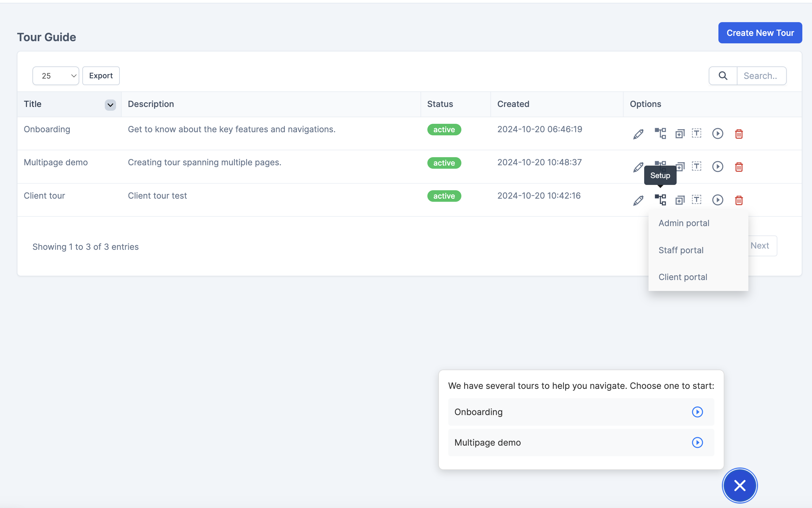
Task: Delete the Multipage demo tour
Action: coord(739,167)
